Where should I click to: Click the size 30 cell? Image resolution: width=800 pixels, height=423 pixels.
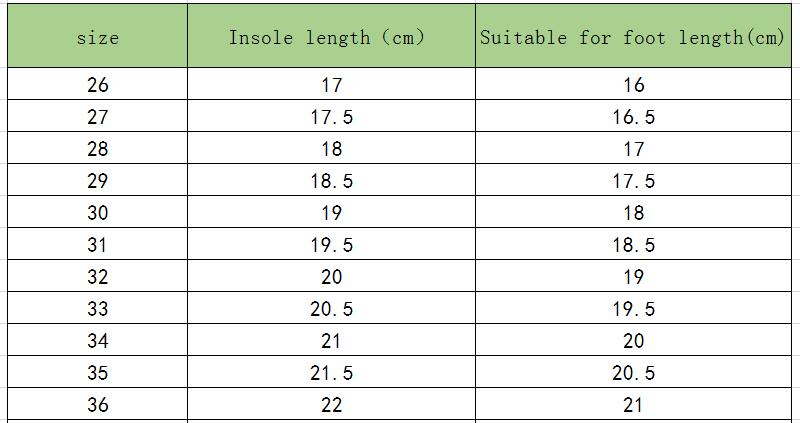[x=97, y=213]
